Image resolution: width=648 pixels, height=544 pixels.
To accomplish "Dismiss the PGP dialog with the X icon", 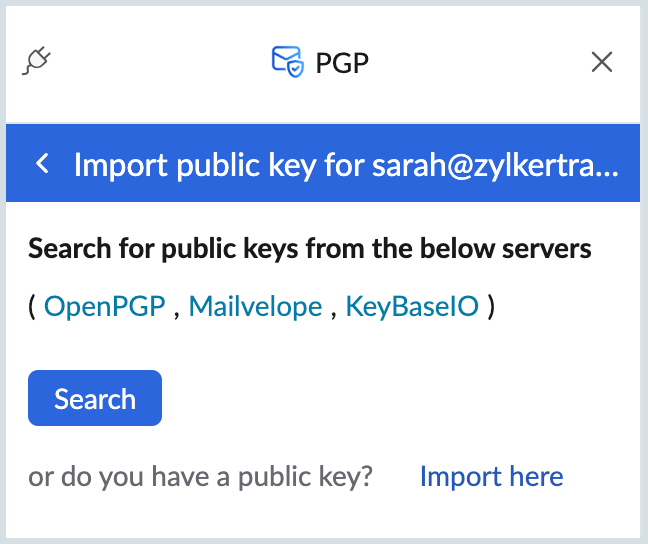I will coord(602,62).
